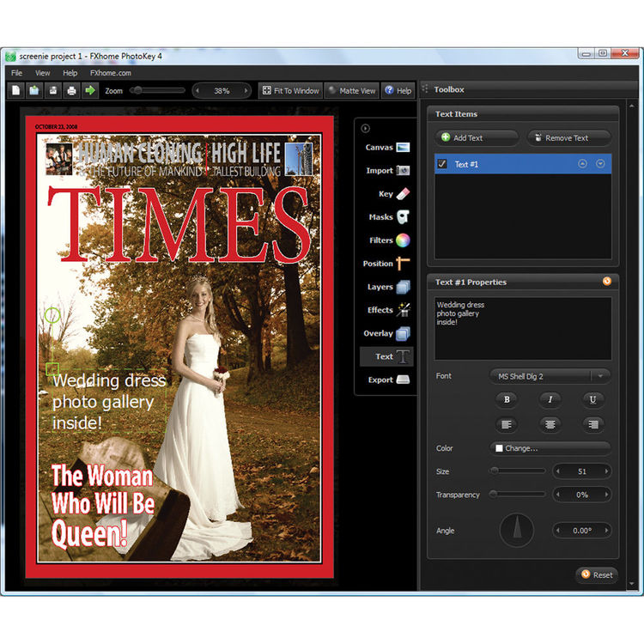Select the Key eraser tool

point(393,194)
